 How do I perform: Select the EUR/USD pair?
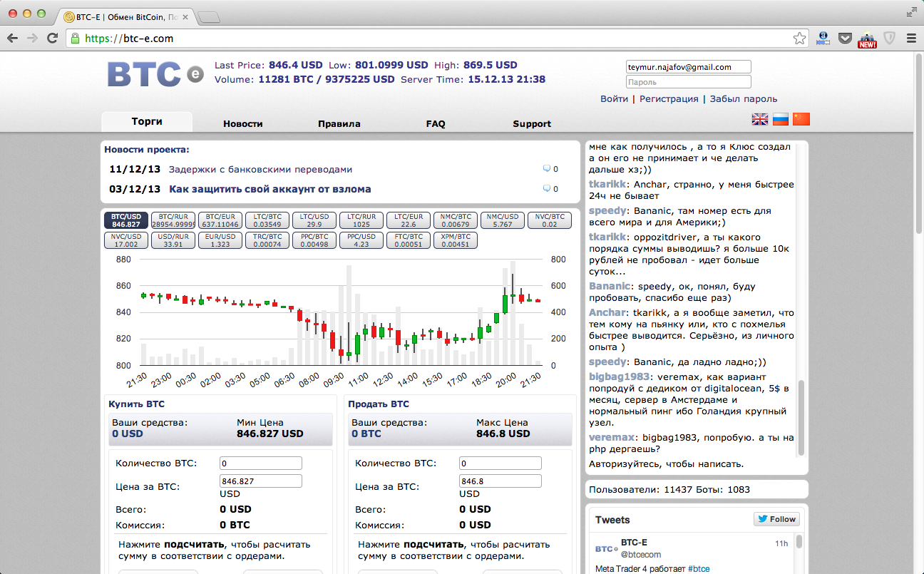[220, 240]
